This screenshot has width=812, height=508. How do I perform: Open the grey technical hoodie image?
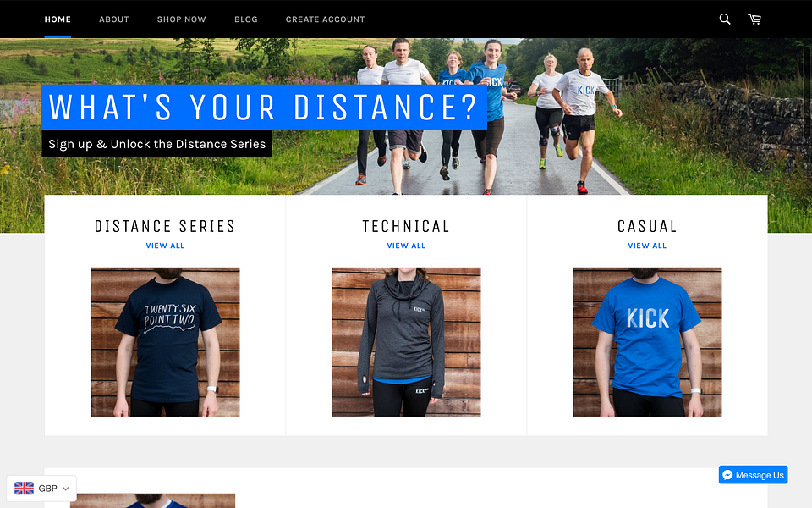[406, 342]
